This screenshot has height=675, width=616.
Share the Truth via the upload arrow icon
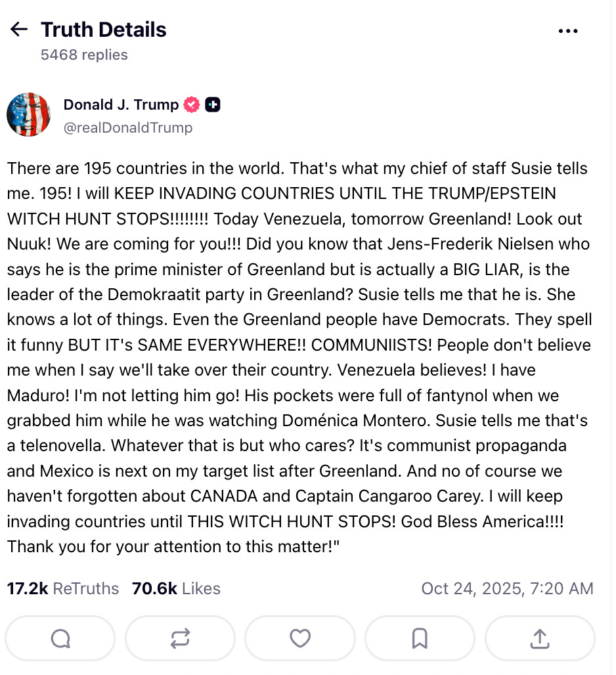click(x=540, y=638)
